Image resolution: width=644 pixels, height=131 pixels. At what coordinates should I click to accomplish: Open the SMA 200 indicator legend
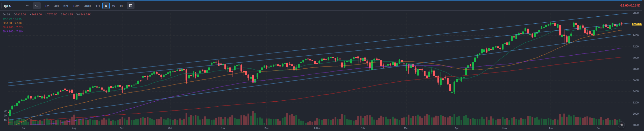[x=13, y=27]
